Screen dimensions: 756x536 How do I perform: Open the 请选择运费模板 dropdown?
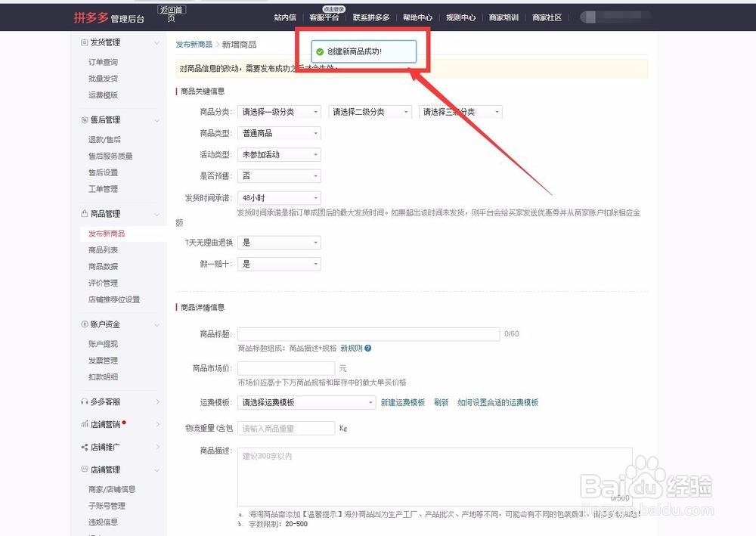(307, 402)
